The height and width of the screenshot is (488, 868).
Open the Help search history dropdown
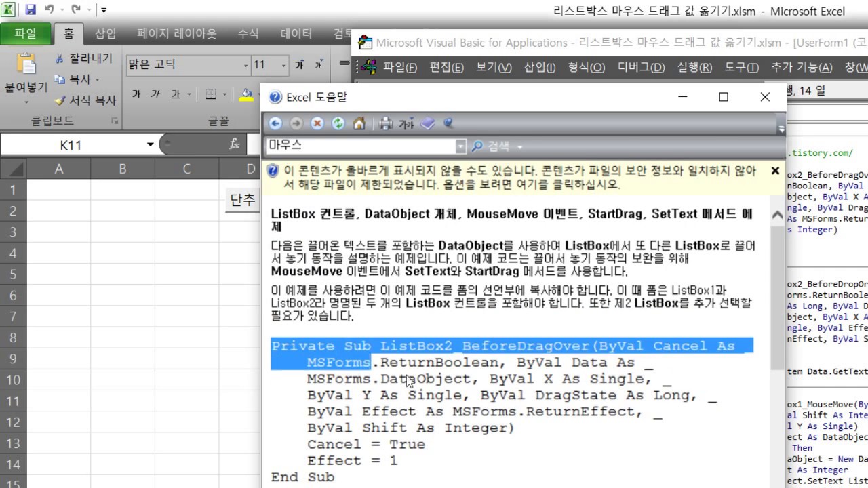pos(460,146)
